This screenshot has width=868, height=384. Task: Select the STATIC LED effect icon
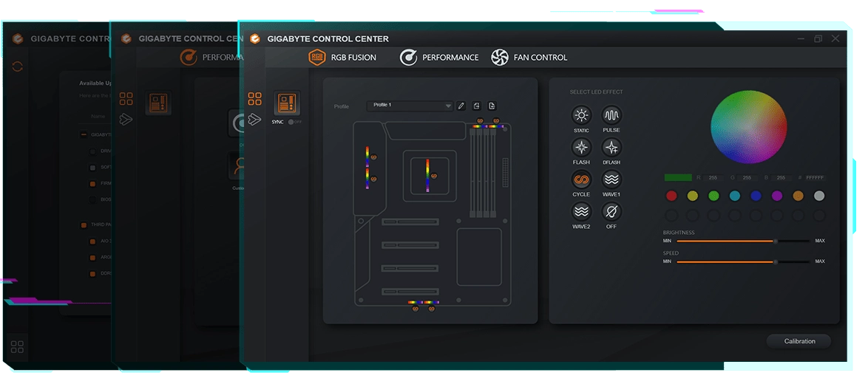pyautogui.click(x=581, y=115)
